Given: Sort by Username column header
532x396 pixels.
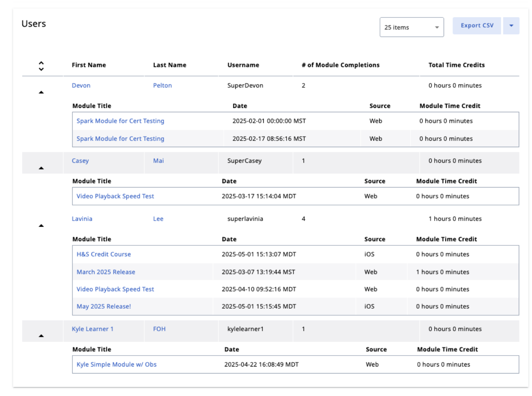Looking at the screenshot, I should coord(243,65).
